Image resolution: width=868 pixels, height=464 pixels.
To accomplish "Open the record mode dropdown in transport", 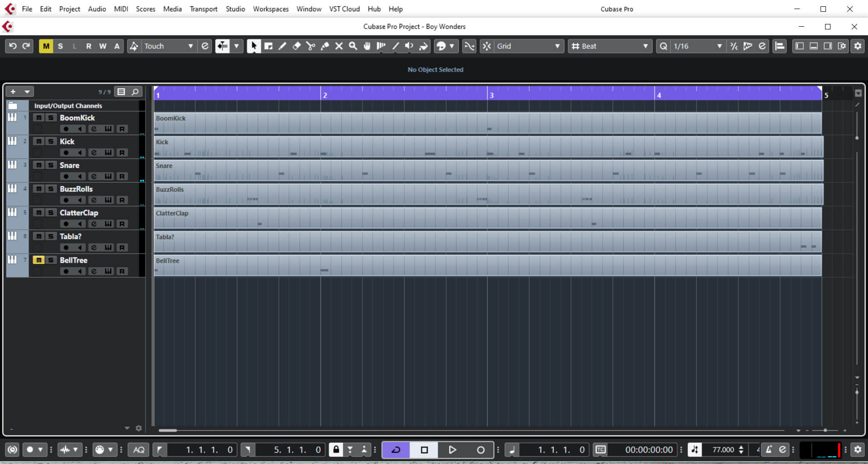I will tap(40, 450).
